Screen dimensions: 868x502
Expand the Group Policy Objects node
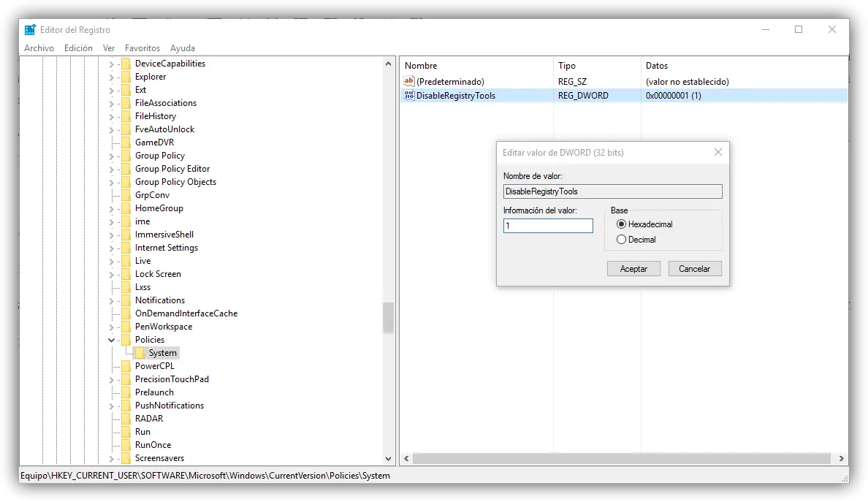(111, 183)
